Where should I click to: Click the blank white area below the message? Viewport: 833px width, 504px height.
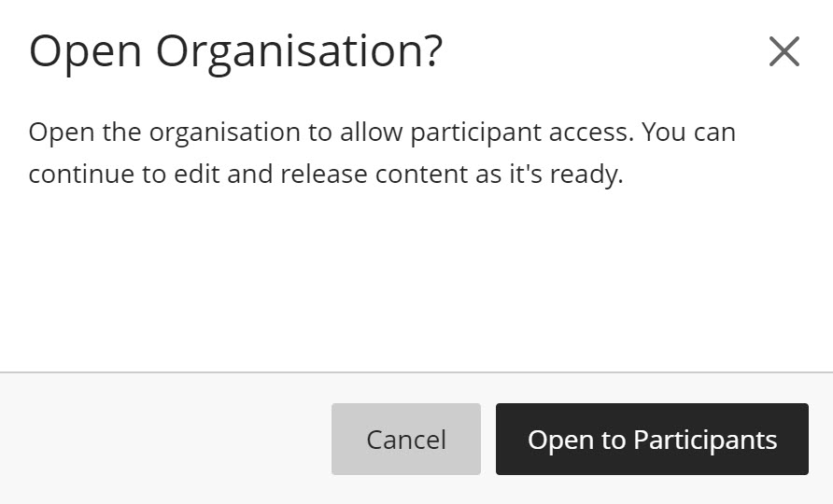click(416, 280)
